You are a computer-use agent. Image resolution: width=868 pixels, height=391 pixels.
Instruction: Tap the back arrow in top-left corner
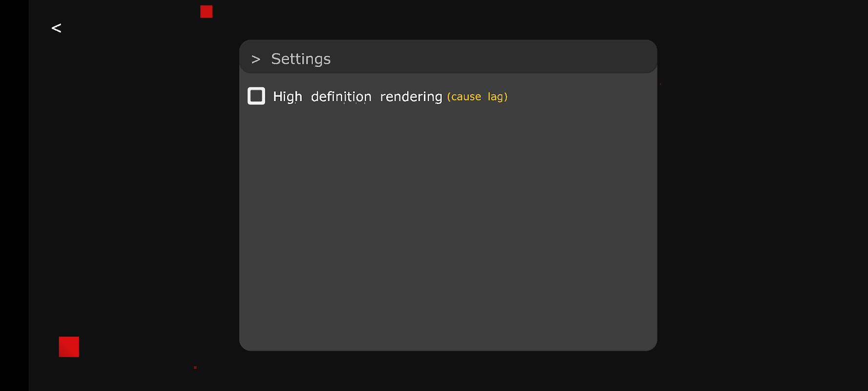[56, 28]
